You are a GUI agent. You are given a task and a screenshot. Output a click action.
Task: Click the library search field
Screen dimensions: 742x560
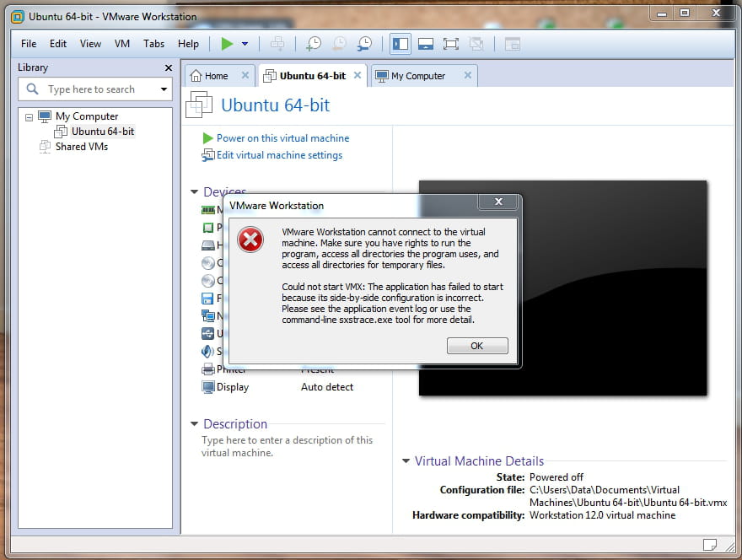(x=94, y=89)
